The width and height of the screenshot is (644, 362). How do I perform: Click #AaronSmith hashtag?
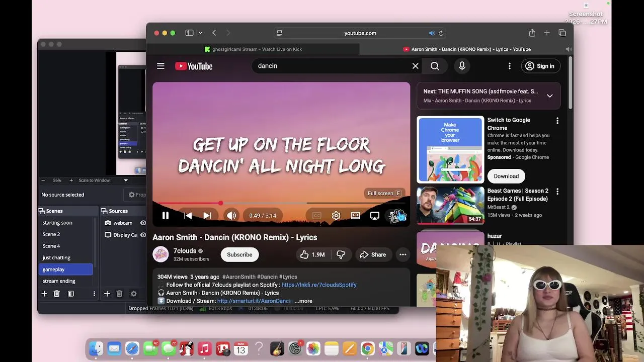(x=239, y=277)
